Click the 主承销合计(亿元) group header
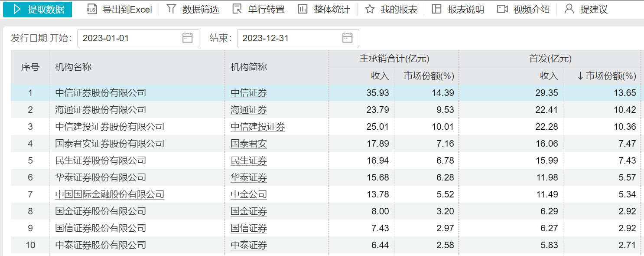Screen dimensions: 644x256 tap(394, 59)
